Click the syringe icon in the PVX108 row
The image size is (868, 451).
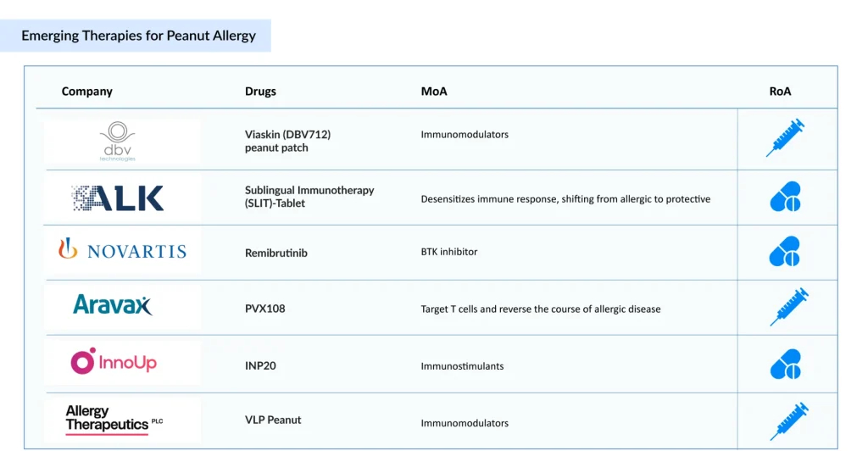(788, 307)
